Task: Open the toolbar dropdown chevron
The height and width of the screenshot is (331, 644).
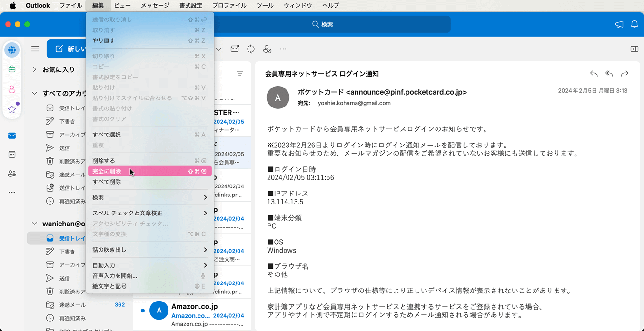Action: click(x=218, y=49)
